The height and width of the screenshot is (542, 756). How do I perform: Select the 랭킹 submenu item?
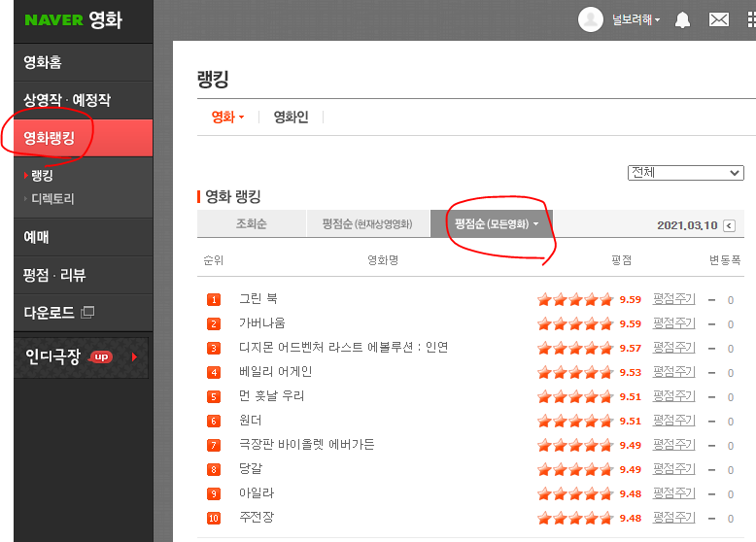tap(42, 176)
